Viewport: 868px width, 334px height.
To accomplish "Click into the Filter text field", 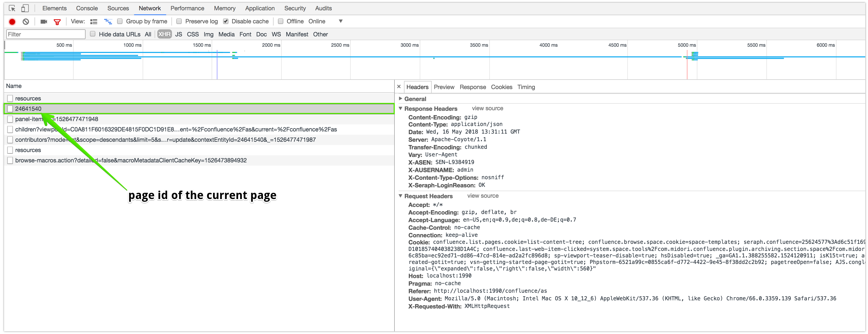I will 45,34.
